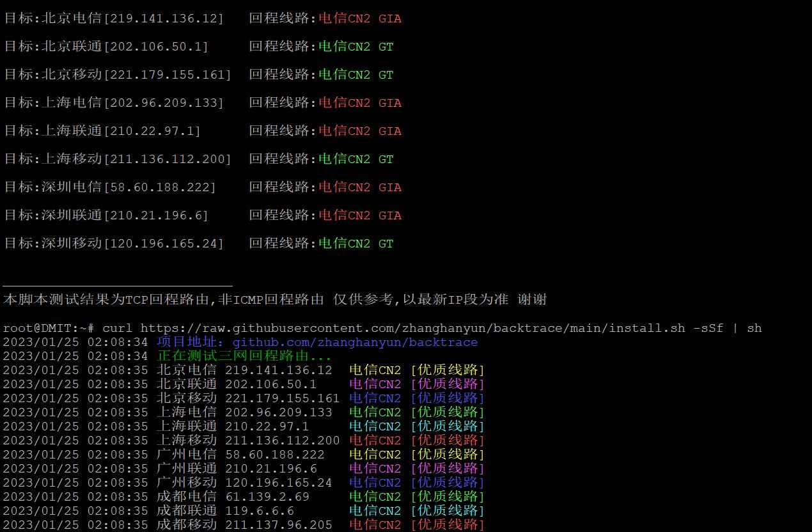Click 电信CN2 GIA result for 深圳联通 target
812x532 pixels.
click(x=360, y=215)
